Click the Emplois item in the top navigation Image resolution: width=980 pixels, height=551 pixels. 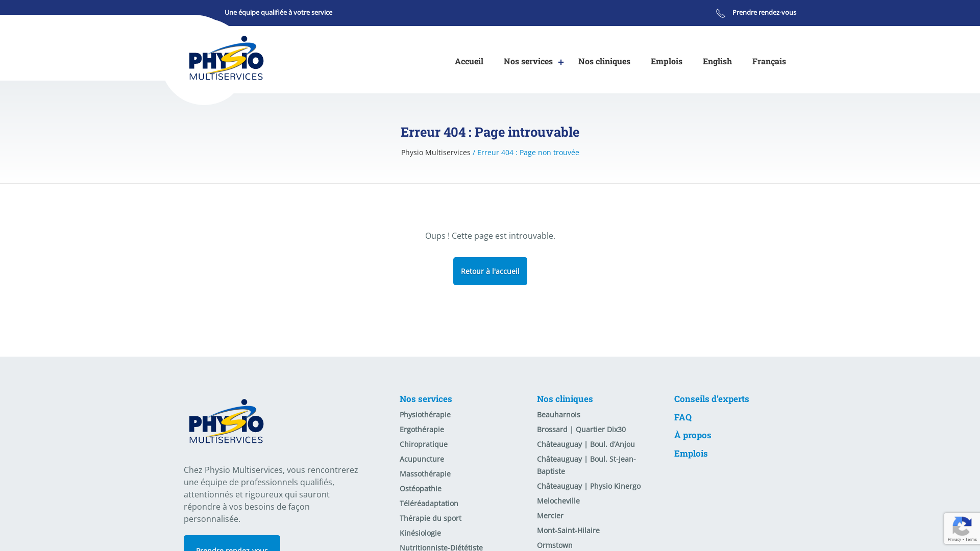pyautogui.click(x=666, y=61)
